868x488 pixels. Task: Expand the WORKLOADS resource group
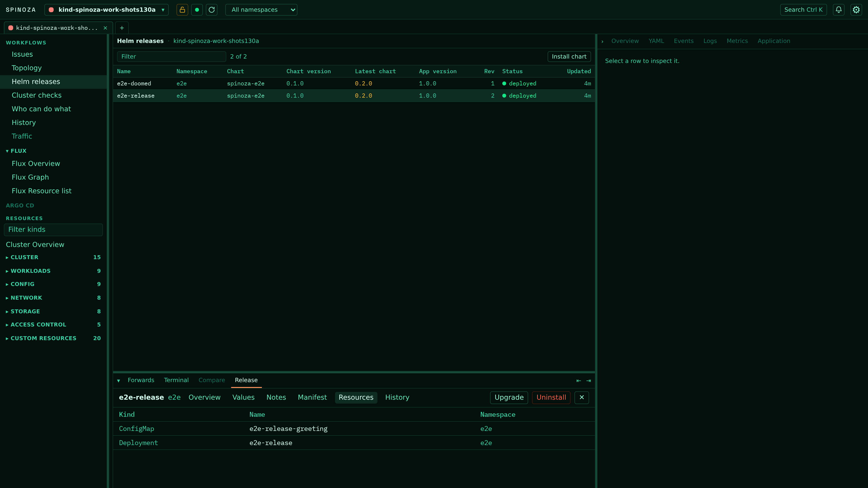tap(53, 271)
